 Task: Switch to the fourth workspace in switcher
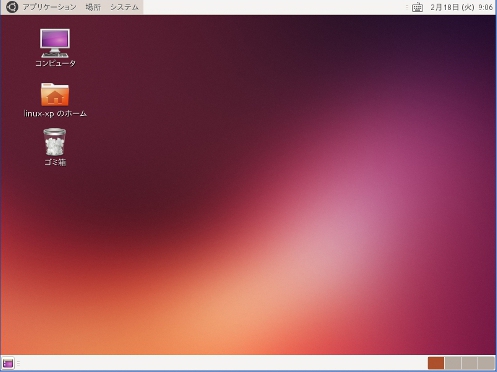click(486, 363)
